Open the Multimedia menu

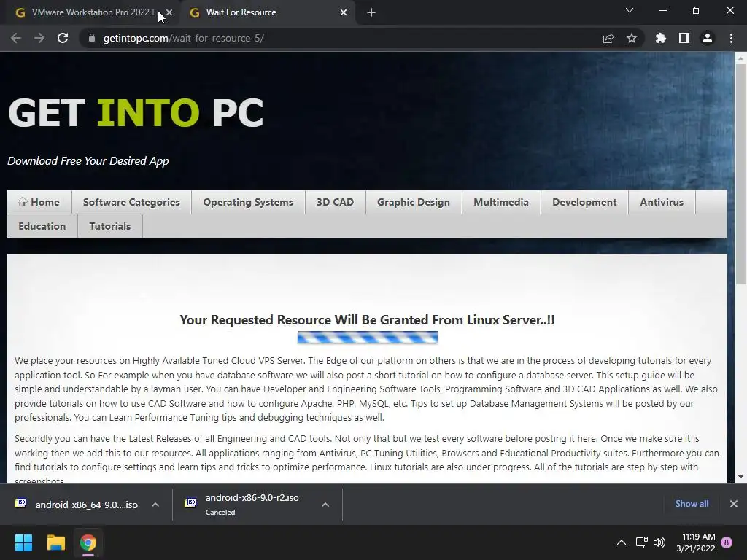click(x=501, y=202)
